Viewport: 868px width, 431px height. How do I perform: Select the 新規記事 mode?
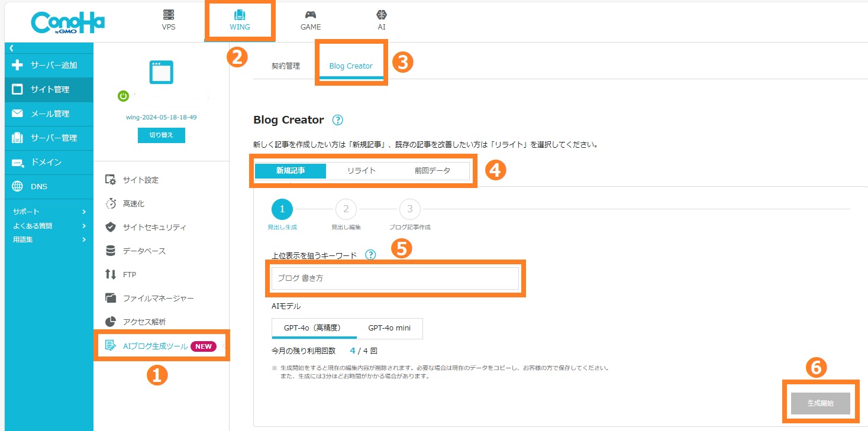tap(291, 170)
